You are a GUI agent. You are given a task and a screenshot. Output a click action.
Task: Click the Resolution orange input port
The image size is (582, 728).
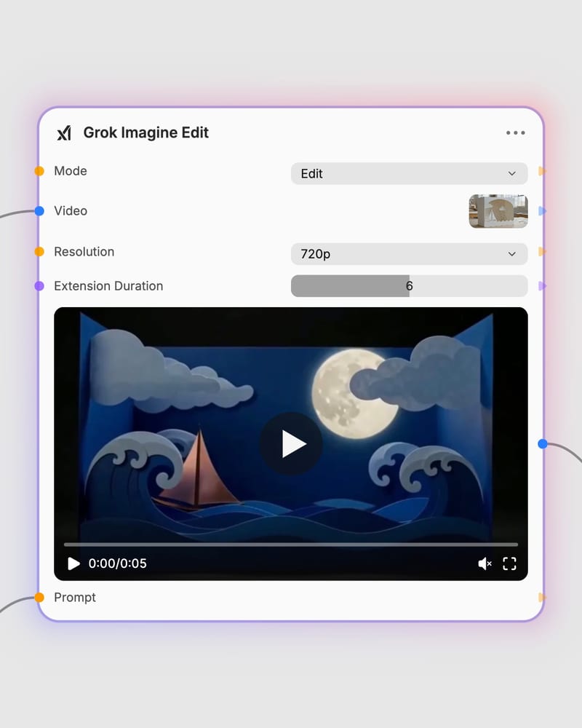[39, 252]
